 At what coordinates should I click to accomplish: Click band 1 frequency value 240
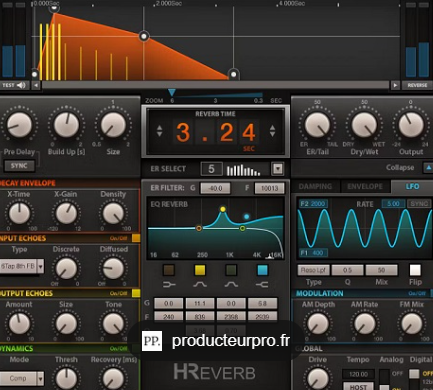point(169,316)
